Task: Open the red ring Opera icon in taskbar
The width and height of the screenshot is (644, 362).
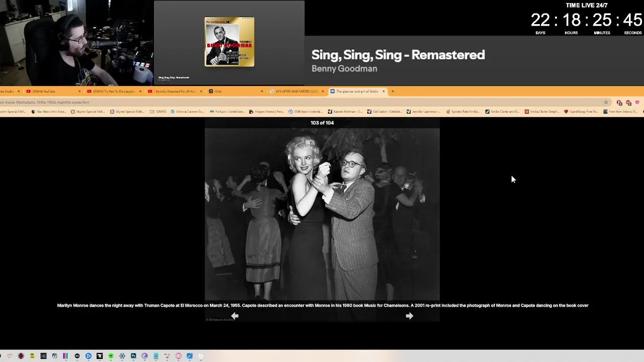Action: (x=178, y=356)
